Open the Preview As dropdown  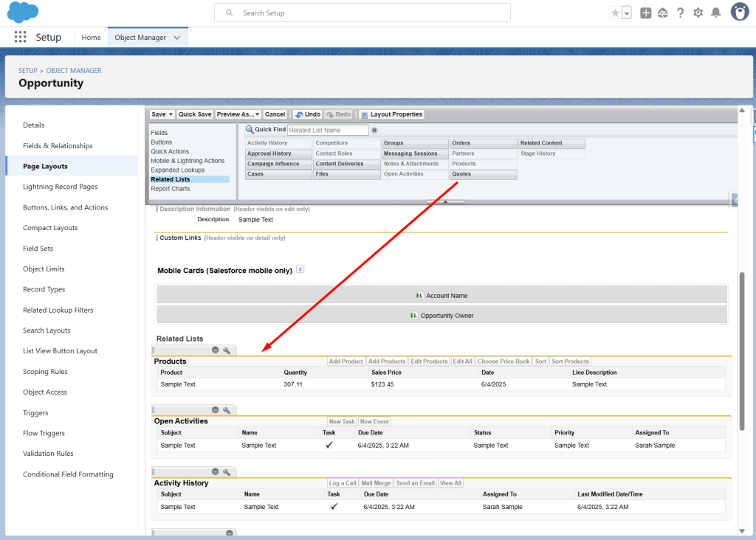[238, 114]
